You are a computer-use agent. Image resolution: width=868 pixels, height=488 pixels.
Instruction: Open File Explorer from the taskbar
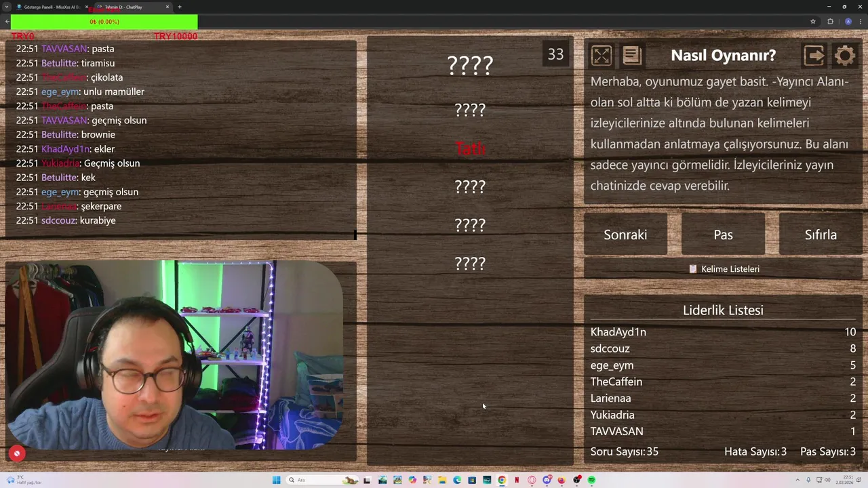click(442, 480)
